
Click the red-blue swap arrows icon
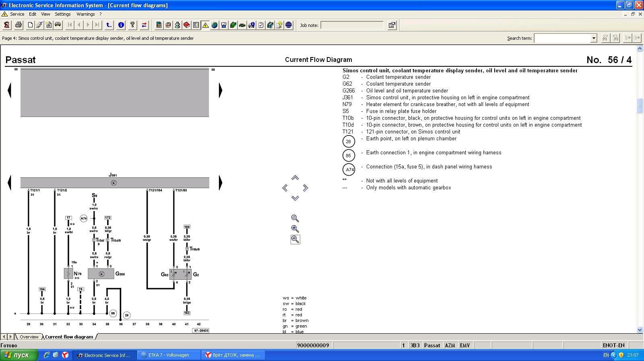click(x=144, y=25)
